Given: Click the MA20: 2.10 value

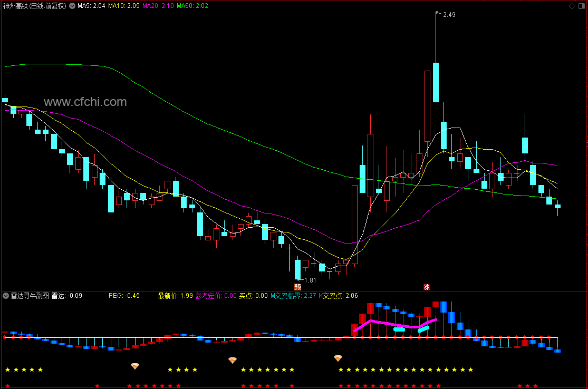Looking at the screenshot, I should tap(158, 6).
